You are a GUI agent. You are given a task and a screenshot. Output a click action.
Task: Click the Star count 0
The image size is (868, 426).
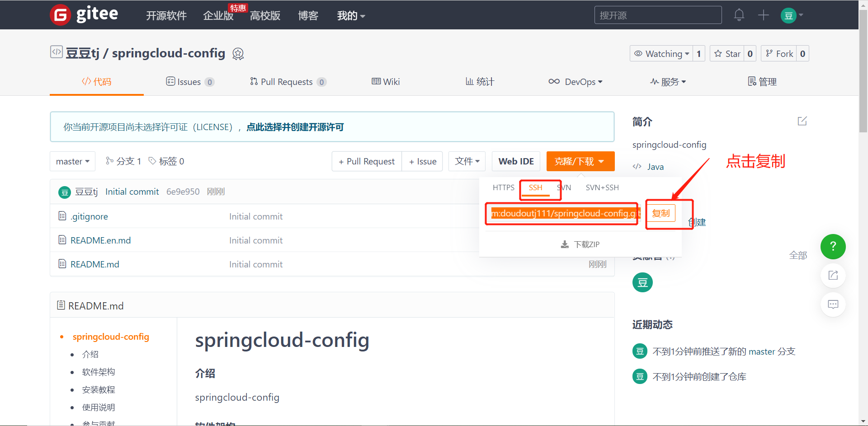pos(750,54)
